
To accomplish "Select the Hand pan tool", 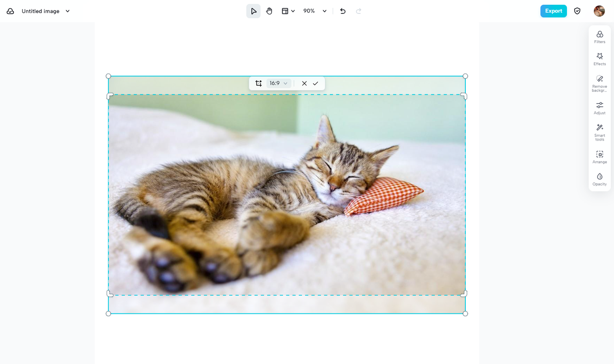I will [269, 11].
